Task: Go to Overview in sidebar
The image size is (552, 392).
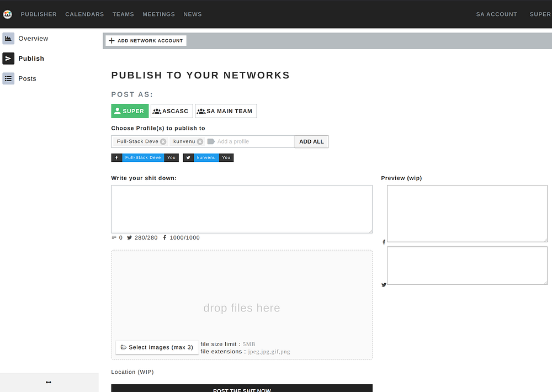Action: (x=33, y=39)
